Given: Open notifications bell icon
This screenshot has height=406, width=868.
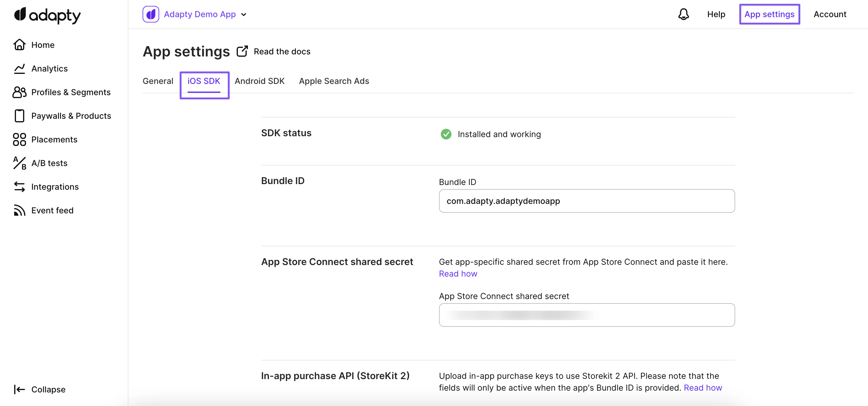Looking at the screenshot, I should click(683, 14).
